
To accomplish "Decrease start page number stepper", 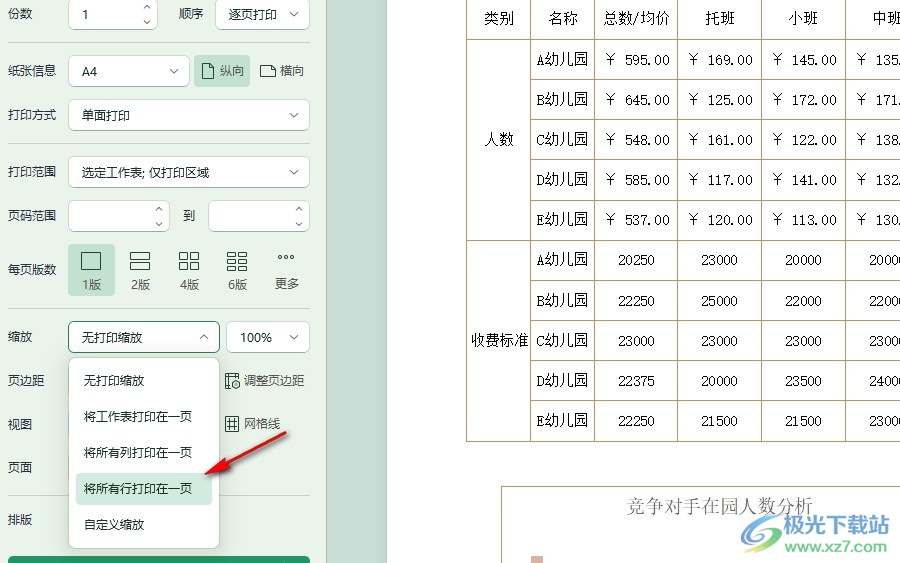I will 159,223.
